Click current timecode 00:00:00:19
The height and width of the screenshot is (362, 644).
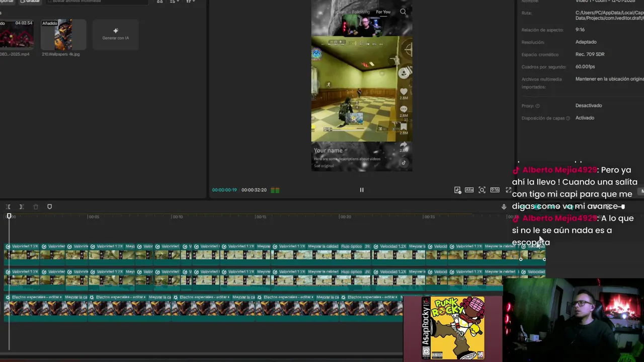coord(224,190)
